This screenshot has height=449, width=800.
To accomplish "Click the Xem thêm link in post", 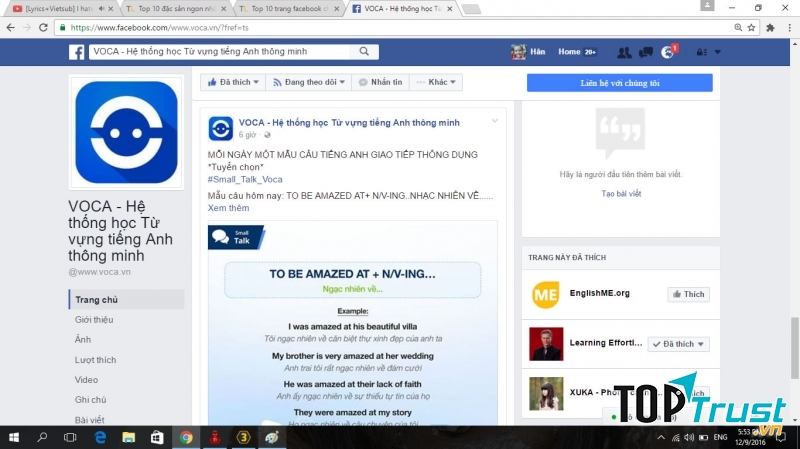I will coord(228,208).
